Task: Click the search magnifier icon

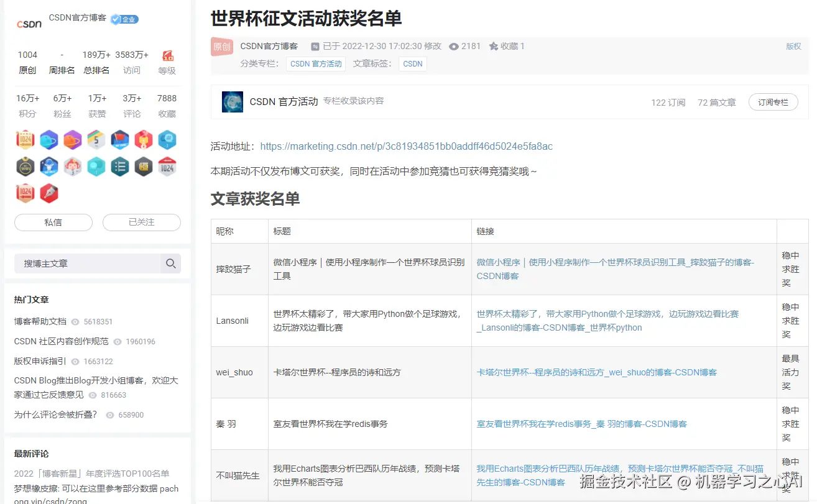Action: 171,263
